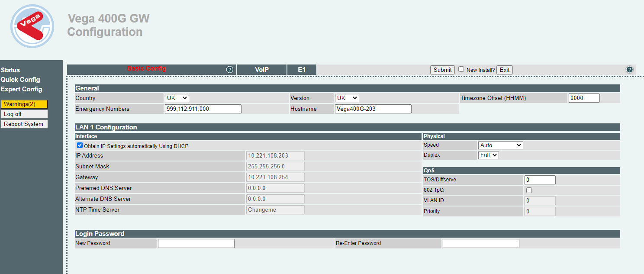Click the Log off button
The height and width of the screenshot is (274, 644).
point(24,114)
